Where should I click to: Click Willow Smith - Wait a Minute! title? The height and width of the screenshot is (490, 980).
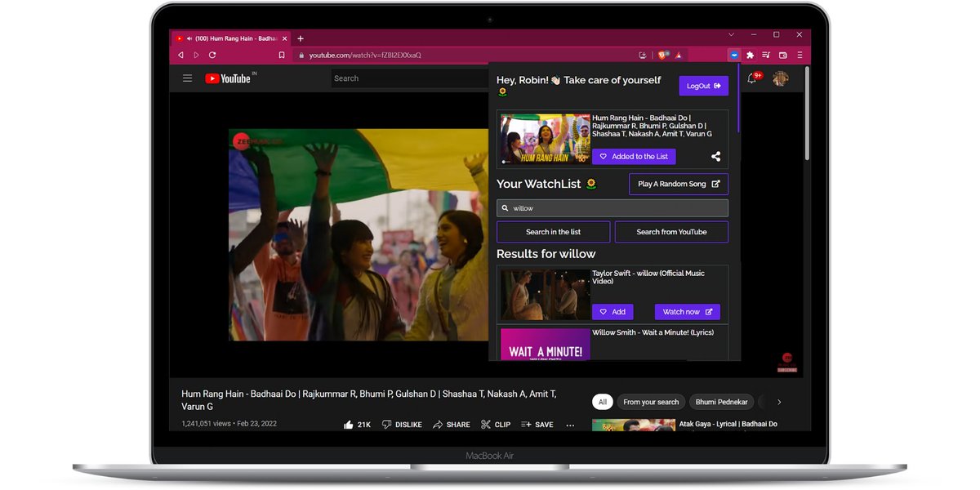point(653,332)
